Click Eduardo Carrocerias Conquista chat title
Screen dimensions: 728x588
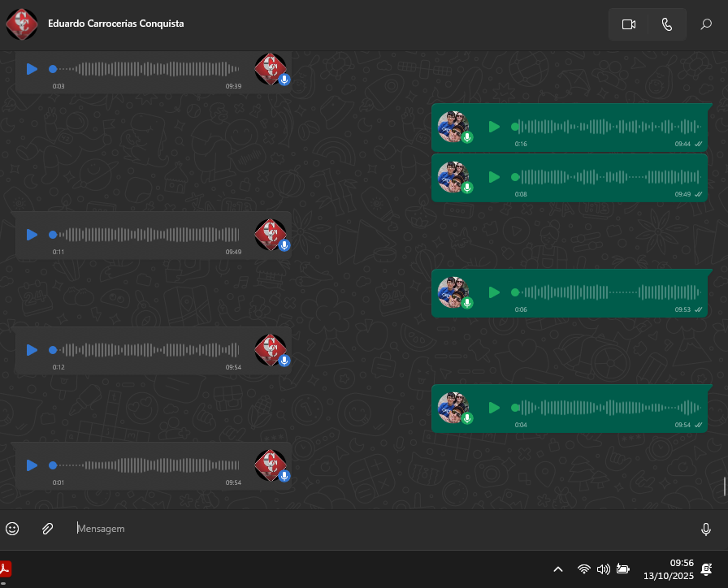(x=115, y=24)
